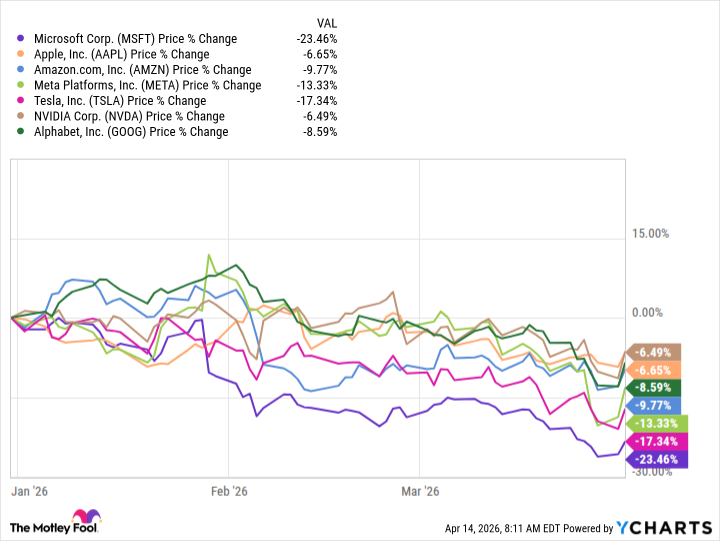The height and width of the screenshot is (541, 720).
Task: Click the -9.77% Amazon value tag
Action: coord(655,405)
